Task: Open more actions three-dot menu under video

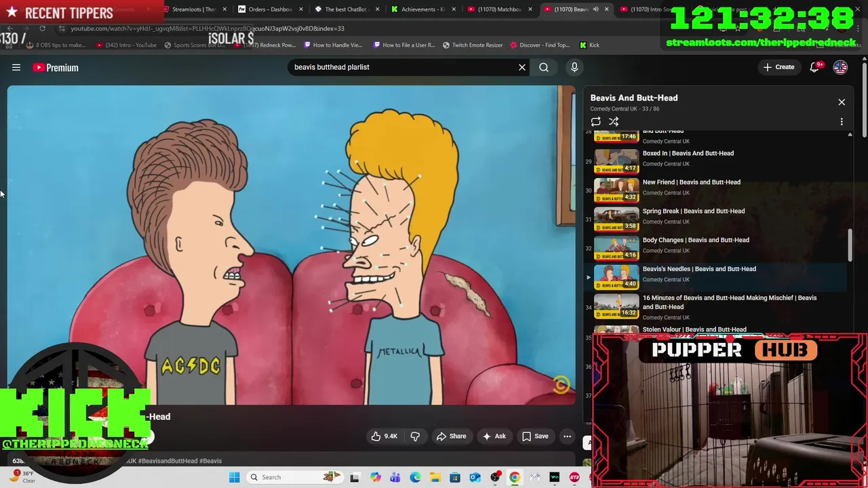Action: (567, 436)
